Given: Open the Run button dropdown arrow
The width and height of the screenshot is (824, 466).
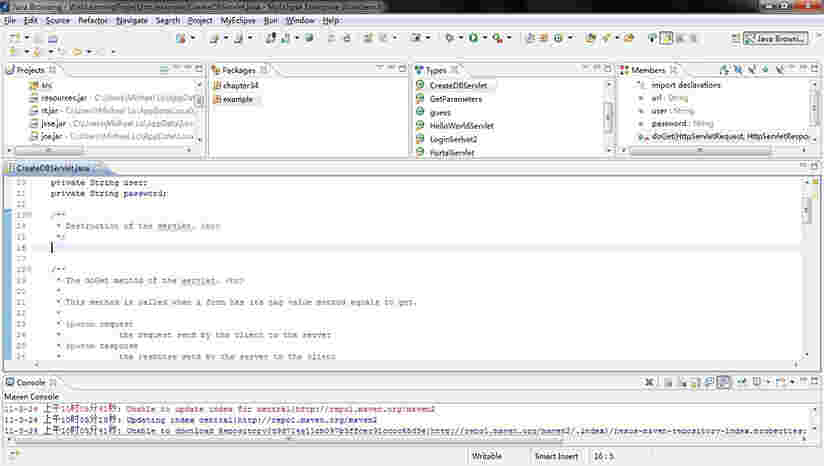Looking at the screenshot, I should tap(485, 38).
